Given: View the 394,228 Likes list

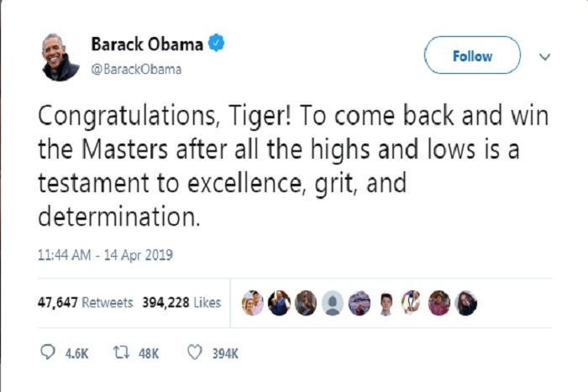Looking at the screenshot, I should (x=181, y=302).
